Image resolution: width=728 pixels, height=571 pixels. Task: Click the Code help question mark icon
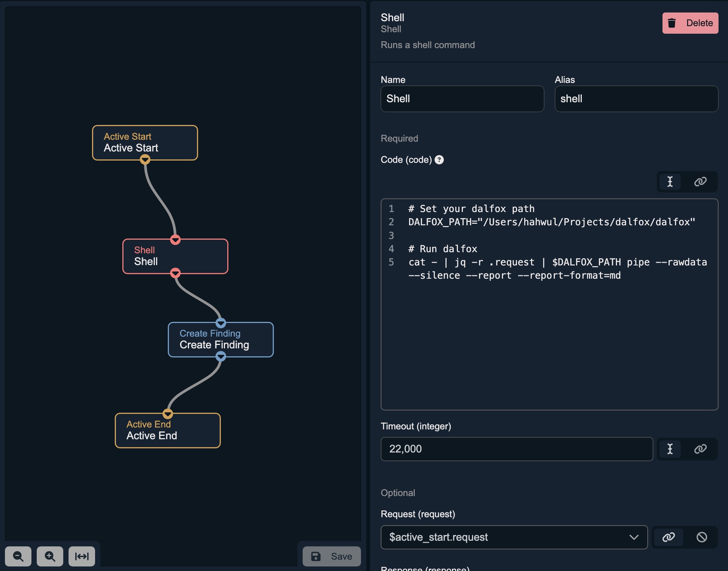[439, 160]
